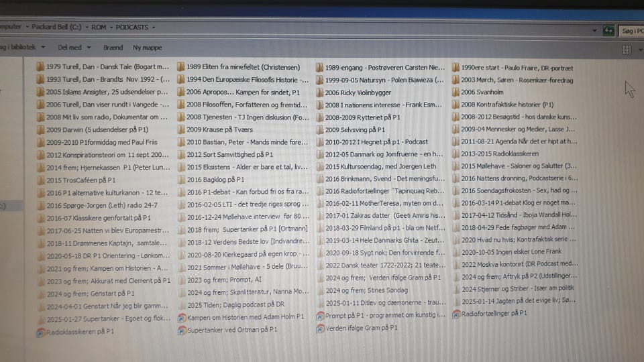Image resolution: width=644 pixels, height=362 pixels.
Task: Click folder icon of 2023 og frem; Prompt, AI
Action: click(182, 280)
